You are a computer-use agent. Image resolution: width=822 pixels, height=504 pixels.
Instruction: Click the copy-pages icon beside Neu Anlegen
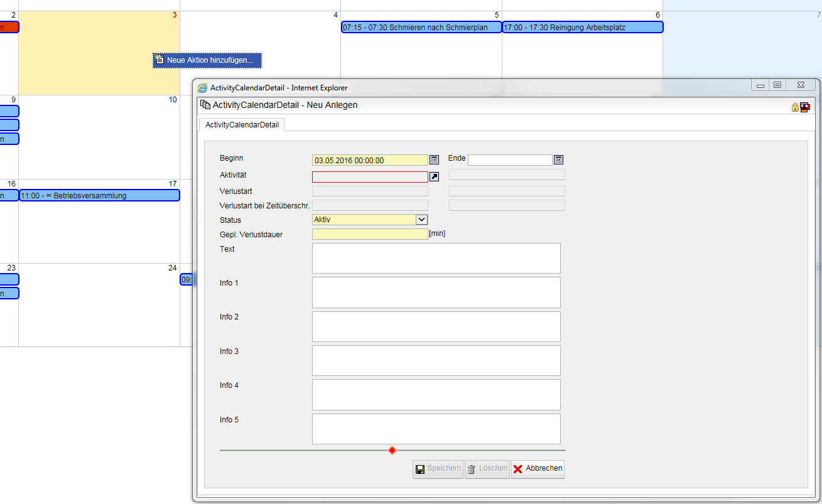pyautogui.click(x=205, y=105)
